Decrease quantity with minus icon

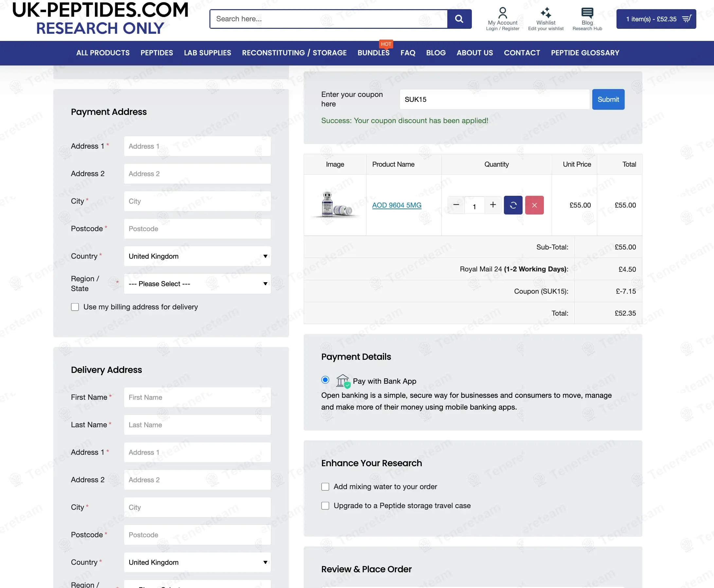(456, 205)
